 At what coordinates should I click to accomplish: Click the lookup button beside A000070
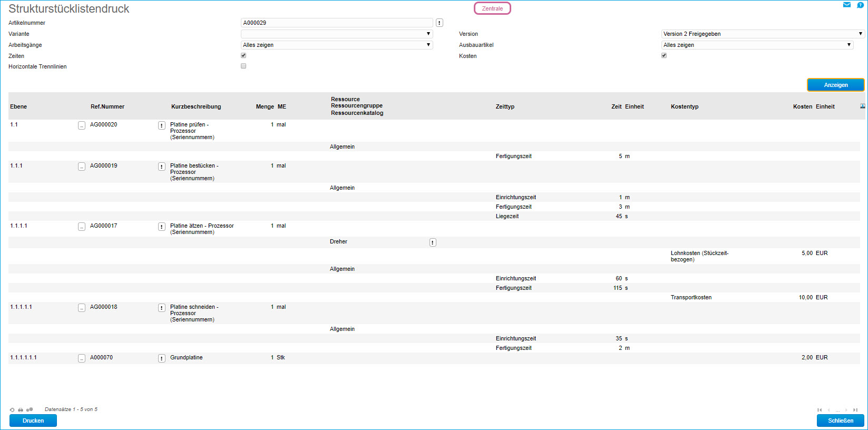[82, 358]
